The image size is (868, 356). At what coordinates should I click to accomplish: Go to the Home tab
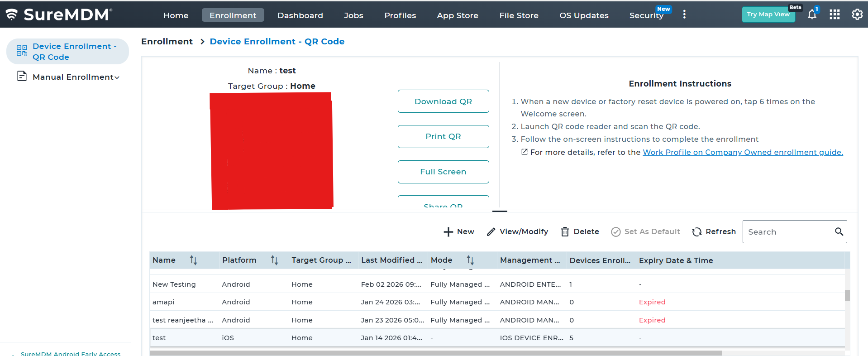176,15
